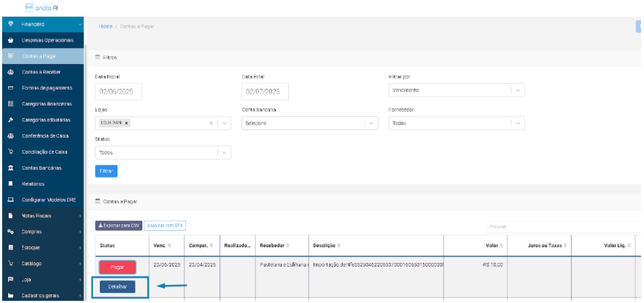Expand the Loja submenu

point(80,280)
